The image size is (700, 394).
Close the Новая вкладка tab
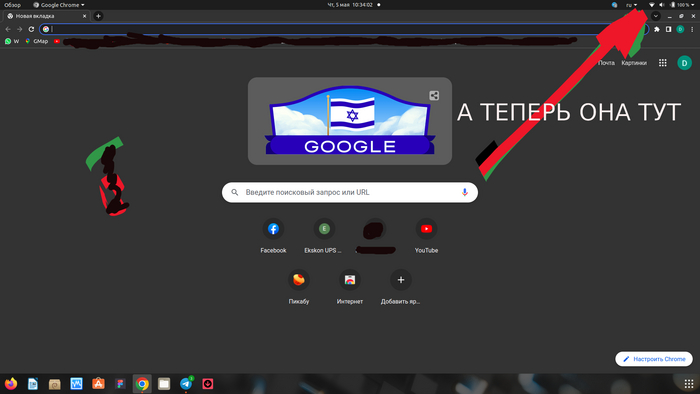pos(84,16)
